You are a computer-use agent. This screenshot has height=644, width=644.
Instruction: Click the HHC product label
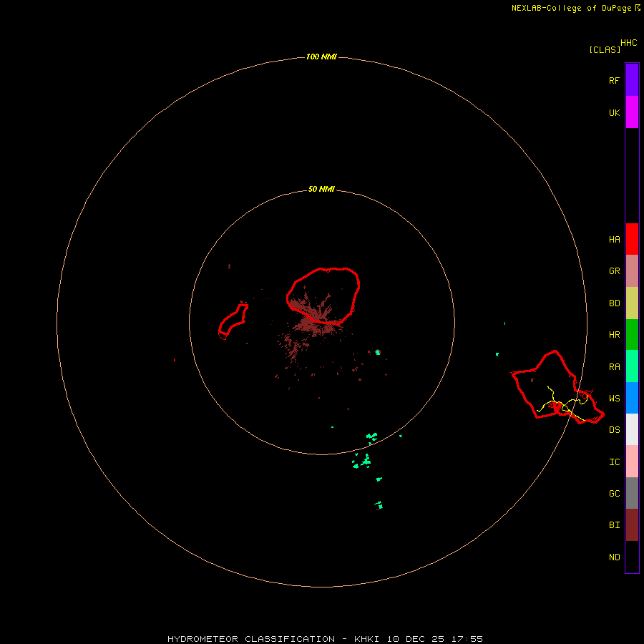[x=628, y=43]
